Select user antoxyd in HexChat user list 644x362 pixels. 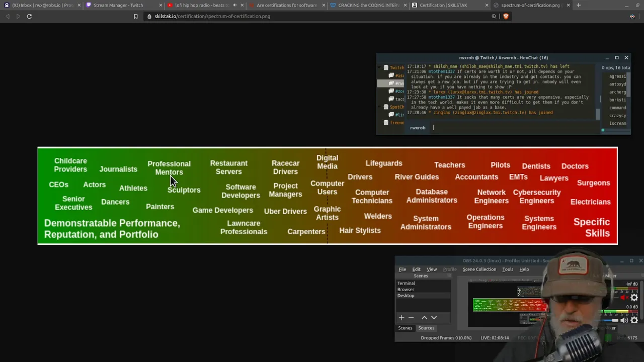(x=617, y=84)
